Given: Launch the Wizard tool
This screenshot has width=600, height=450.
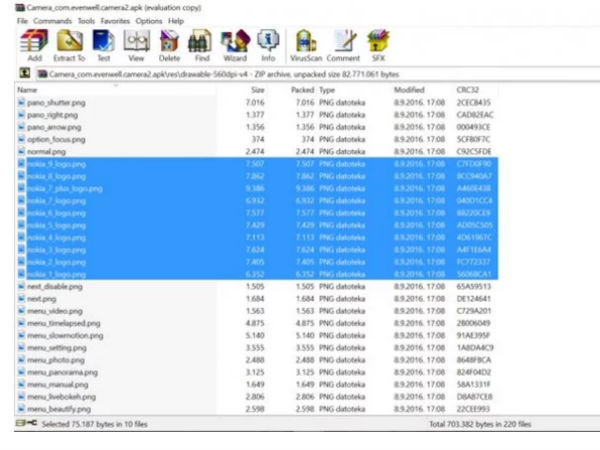Looking at the screenshot, I should coord(236,44).
